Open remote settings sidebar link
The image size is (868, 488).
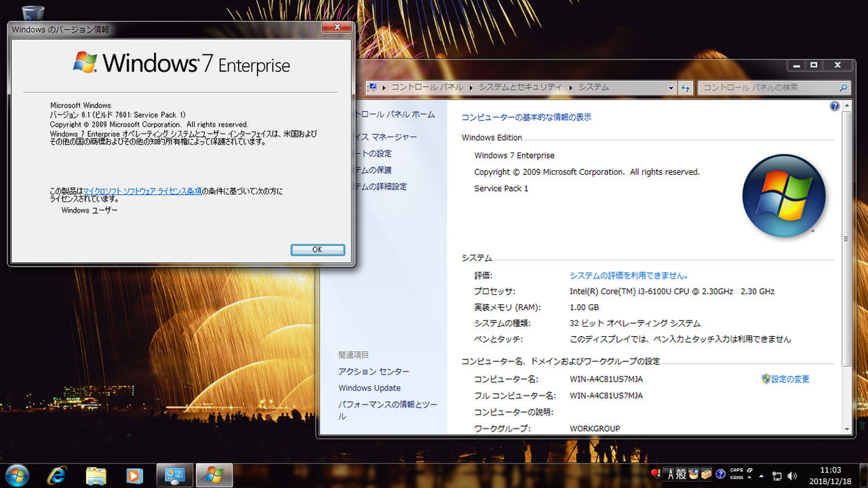coord(374,153)
